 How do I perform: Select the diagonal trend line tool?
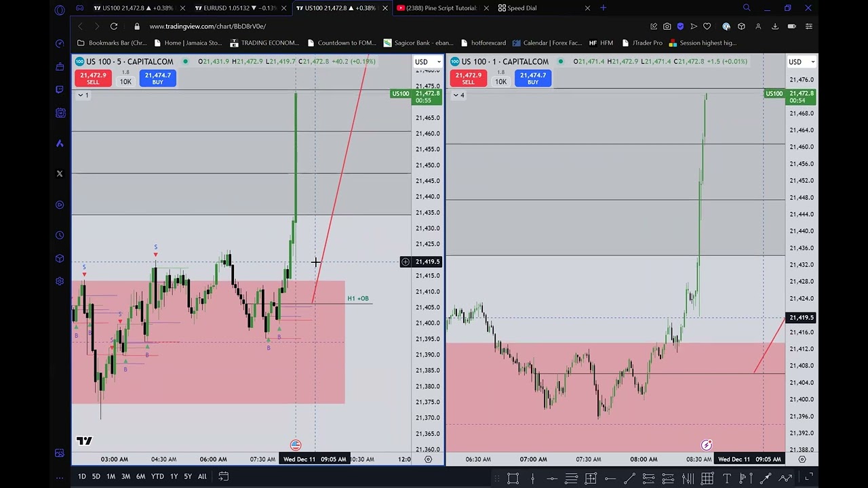(629, 479)
